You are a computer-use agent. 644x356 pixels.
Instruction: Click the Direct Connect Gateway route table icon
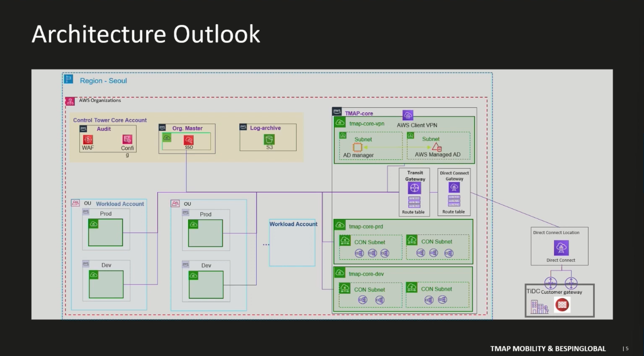(x=454, y=201)
